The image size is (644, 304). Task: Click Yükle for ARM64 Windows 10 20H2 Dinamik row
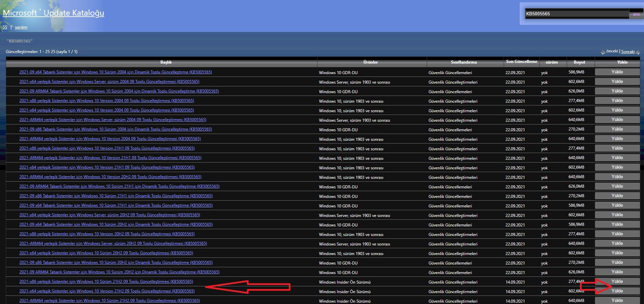(x=617, y=272)
